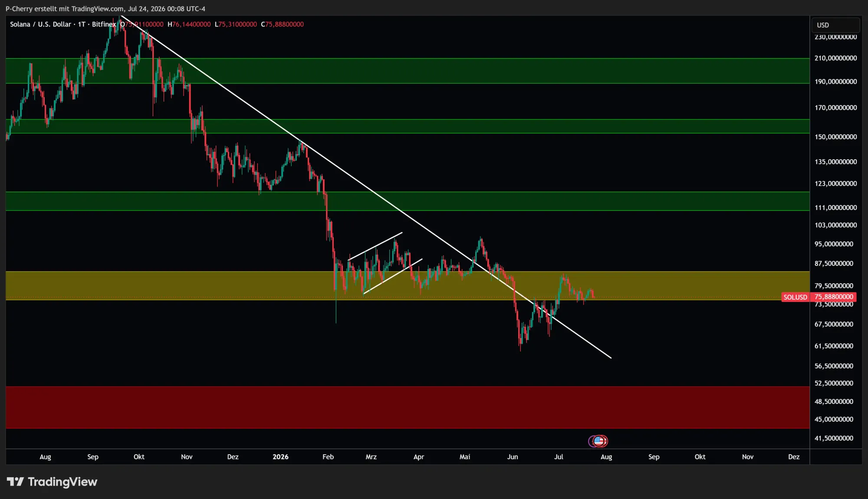The width and height of the screenshot is (868, 499).
Task: Select the yellow price zone rectangle
Action: pos(408,286)
